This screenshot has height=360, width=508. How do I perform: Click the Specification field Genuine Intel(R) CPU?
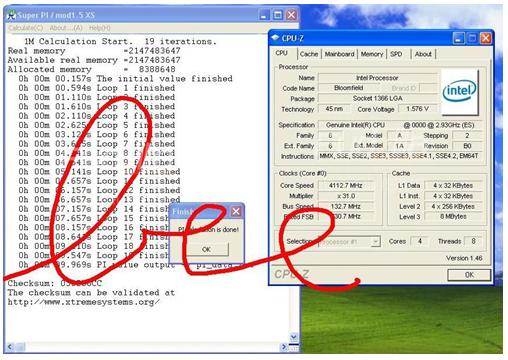(400, 125)
